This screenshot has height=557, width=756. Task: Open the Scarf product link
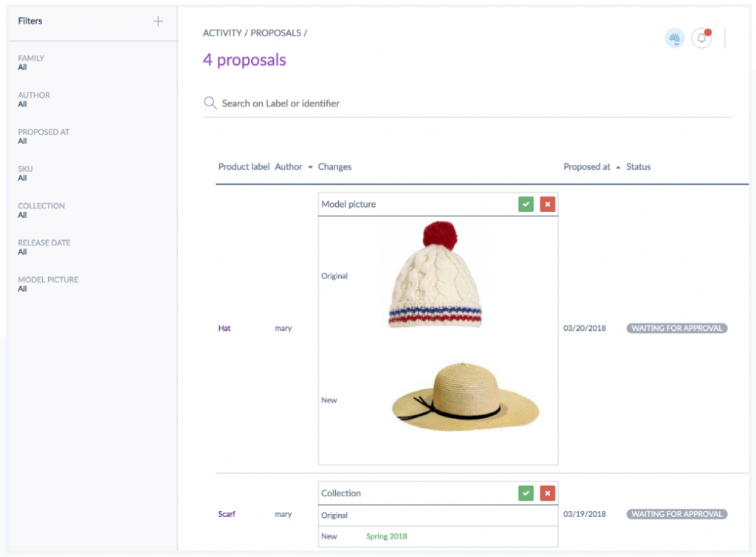(x=227, y=514)
